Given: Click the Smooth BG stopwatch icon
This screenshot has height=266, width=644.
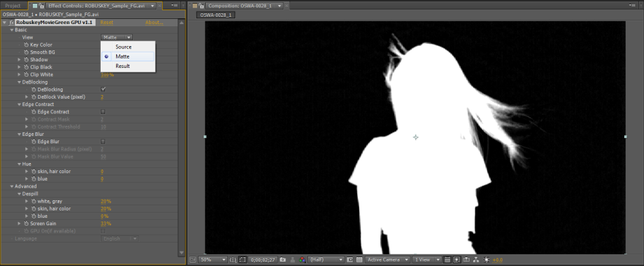Looking at the screenshot, I should [x=26, y=52].
